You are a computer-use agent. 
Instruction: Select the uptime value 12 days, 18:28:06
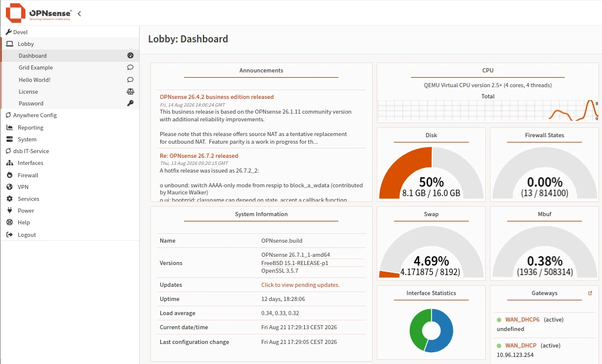283,299
